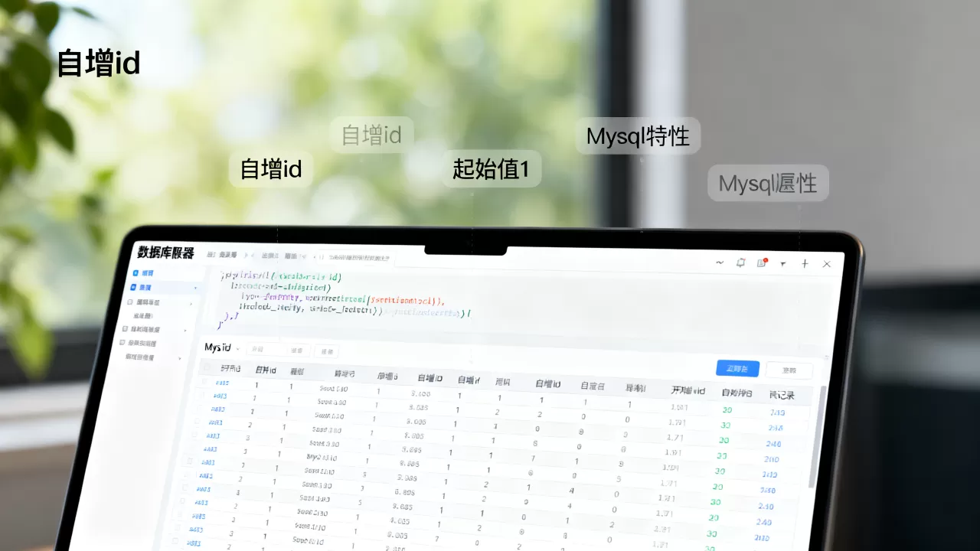
Task: Toggle the third sidebar item's checkbox
Action: pos(129,302)
